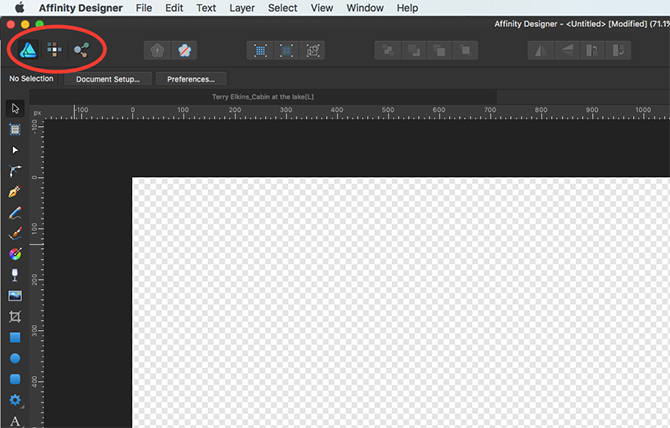Select the Artboard tool
Viewport: 670px width, 428px height.
click(x=15, y=129)
